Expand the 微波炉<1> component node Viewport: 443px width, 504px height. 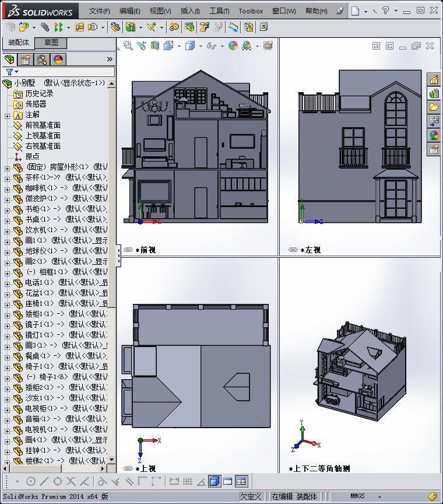pyautogui.click(x=7, y=200)
